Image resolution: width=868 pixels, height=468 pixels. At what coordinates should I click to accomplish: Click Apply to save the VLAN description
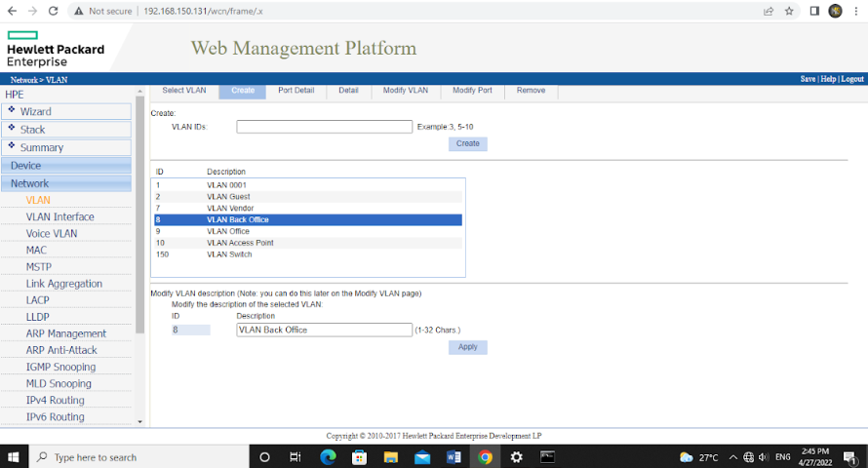point(467,347)
